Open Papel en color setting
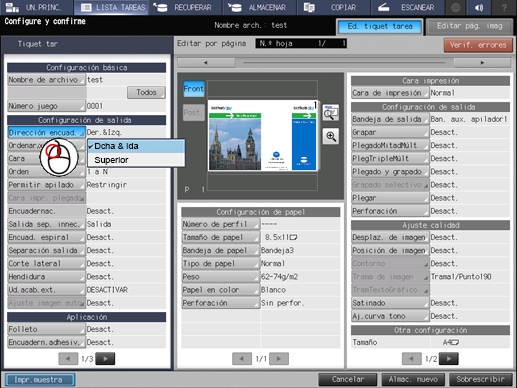This screenshot has width=517, height=388. (221, 290)
